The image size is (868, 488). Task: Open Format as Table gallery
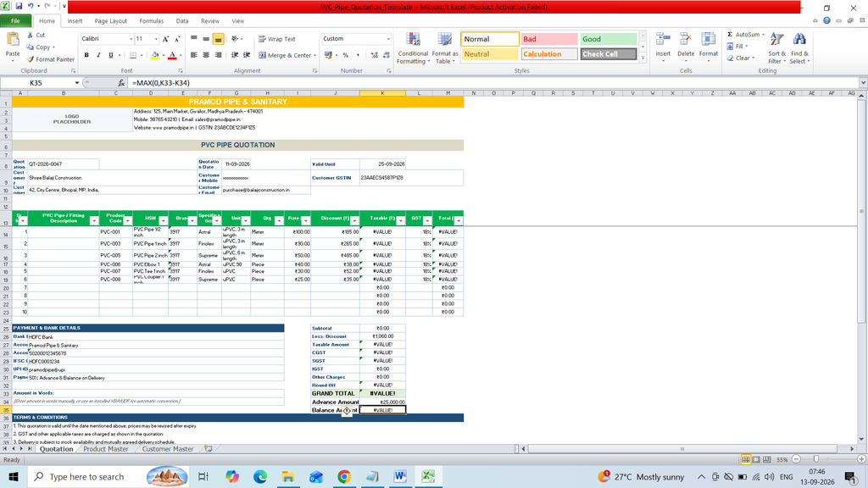tap(444, 47)
